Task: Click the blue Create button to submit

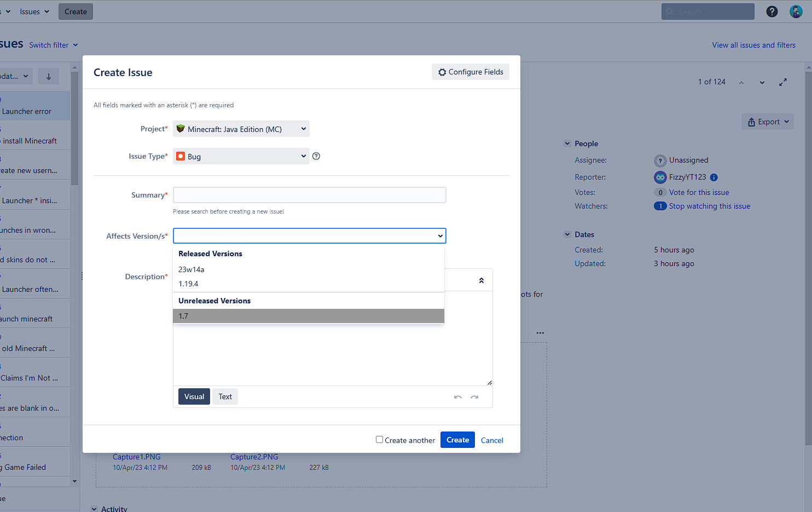Action: pyautogui.click(x=457, y=440)
